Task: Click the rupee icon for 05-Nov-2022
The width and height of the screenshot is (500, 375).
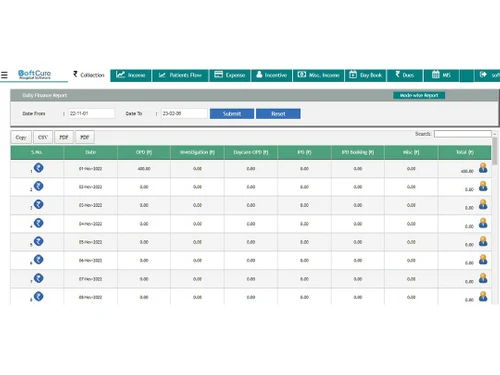Action: pyautogui.click(x=39, y=241)
